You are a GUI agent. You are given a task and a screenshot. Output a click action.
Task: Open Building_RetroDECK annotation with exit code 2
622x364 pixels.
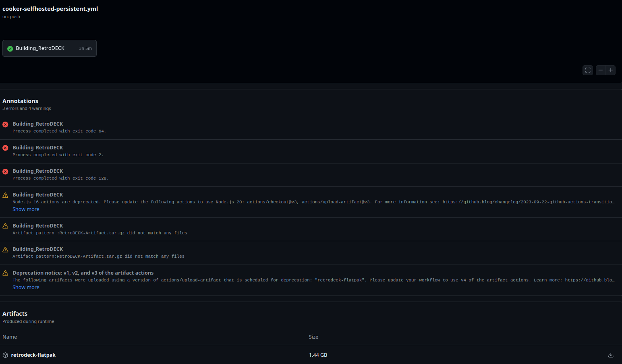pyautogui.click(x=37, y=148)
